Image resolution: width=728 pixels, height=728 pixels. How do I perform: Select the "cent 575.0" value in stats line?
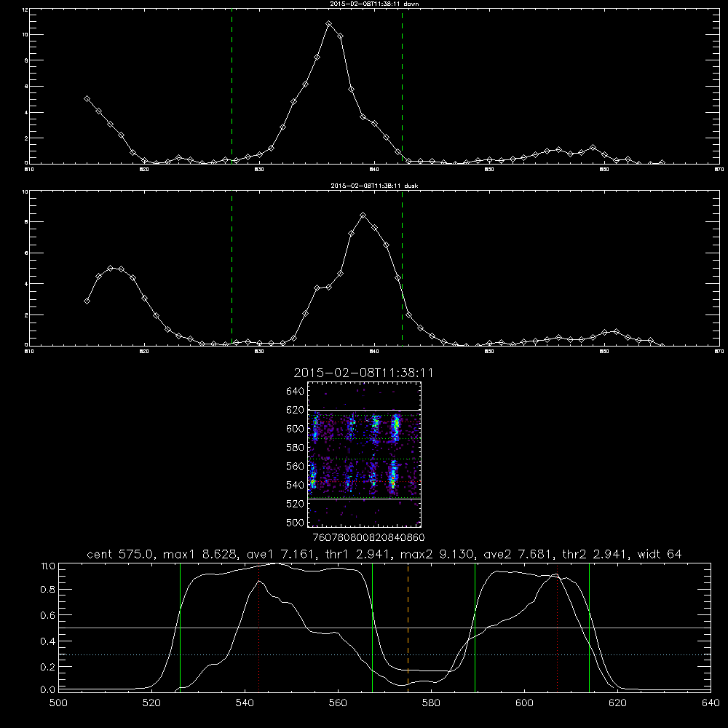point(120,554)
